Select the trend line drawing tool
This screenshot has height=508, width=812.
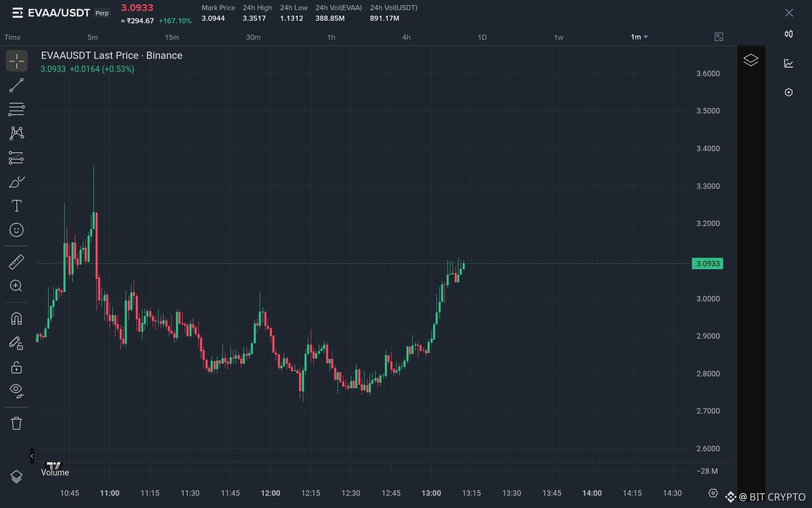pyautogui.click(x=16, y=85)
